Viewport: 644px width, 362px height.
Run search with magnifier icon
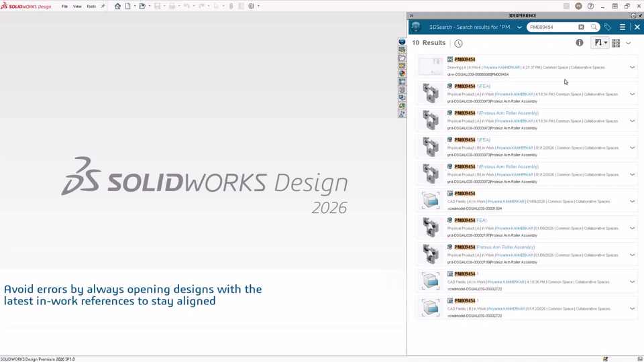(x=594, y=27)
